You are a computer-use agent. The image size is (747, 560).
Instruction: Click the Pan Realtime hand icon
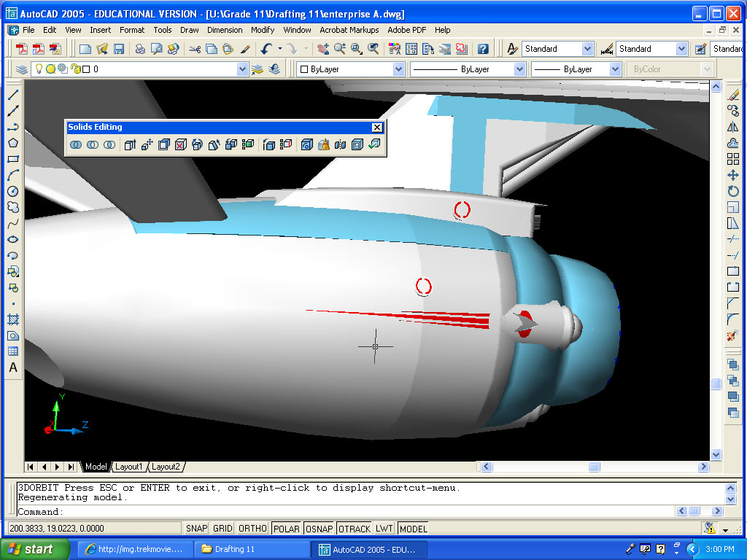[323, 49]
